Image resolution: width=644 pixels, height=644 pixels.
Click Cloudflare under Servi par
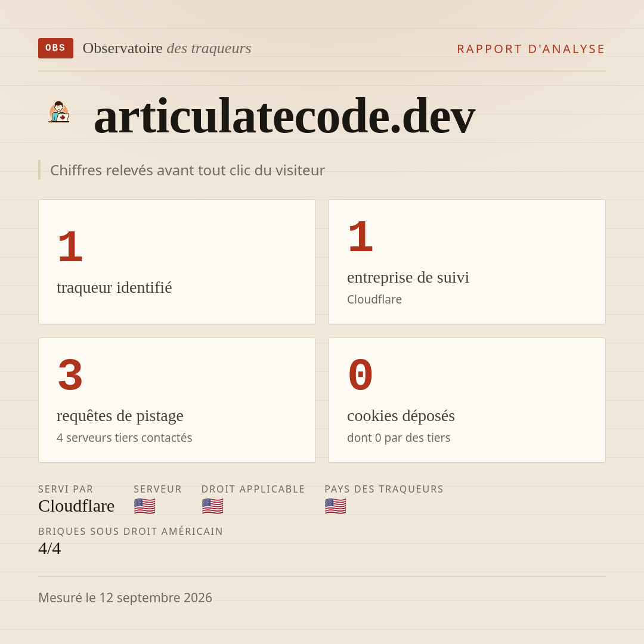[x=76, y=506]
